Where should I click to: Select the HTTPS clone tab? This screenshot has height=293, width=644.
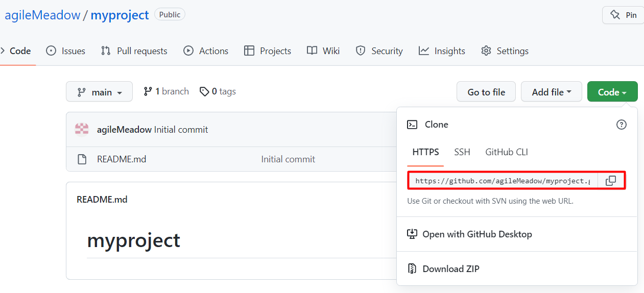point(425,152)
